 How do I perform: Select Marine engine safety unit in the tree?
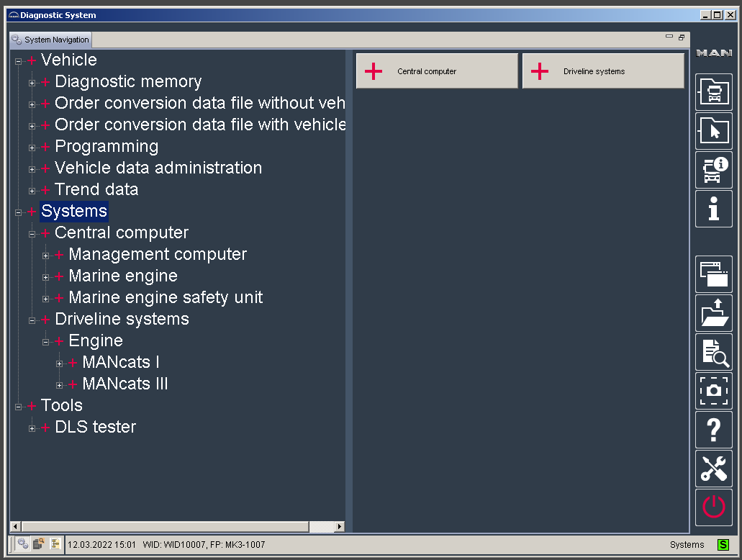[166, 298]
